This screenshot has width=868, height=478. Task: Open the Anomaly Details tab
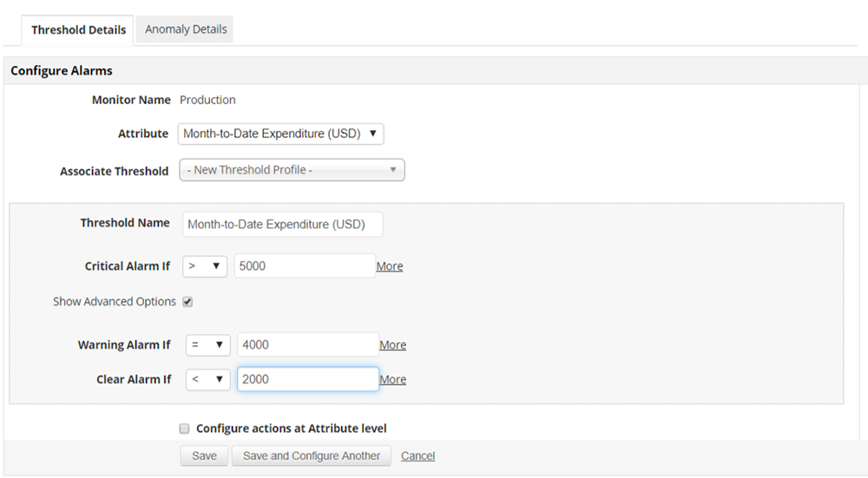pyautogui.click(x=186, y=29)
